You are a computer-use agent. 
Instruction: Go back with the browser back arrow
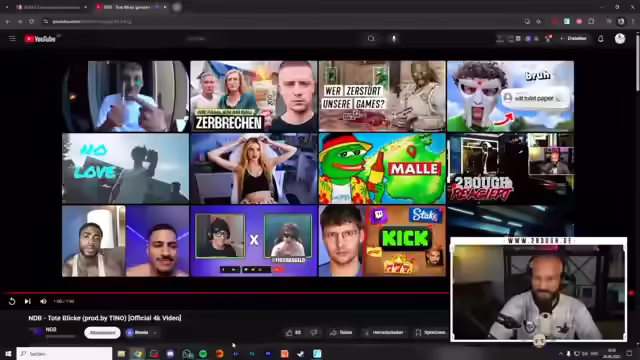(x=8, y=21)
